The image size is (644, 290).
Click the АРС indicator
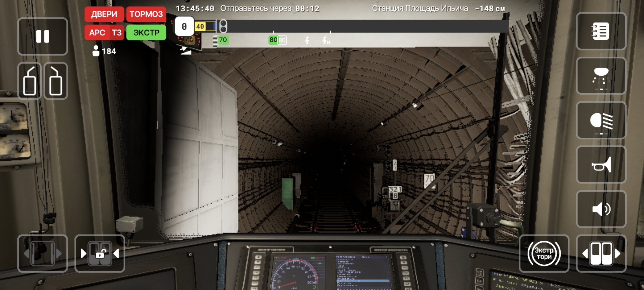[97, 33]
